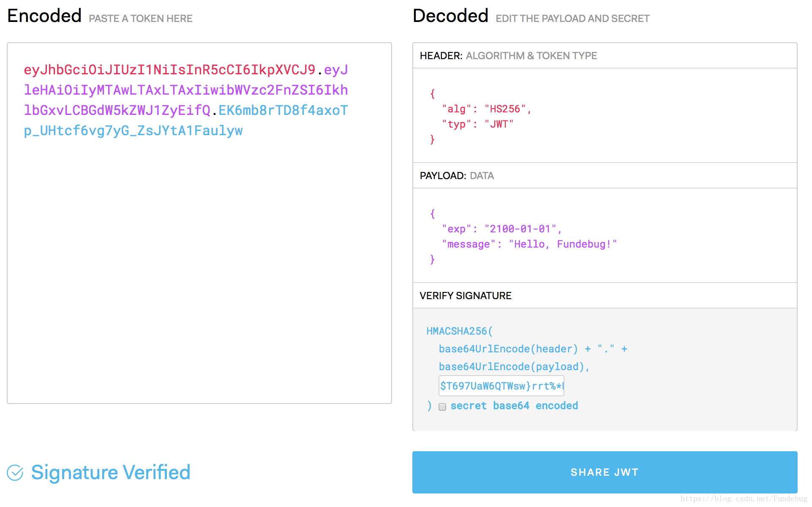Click the Decoded heading
812x507 pixels.
(x=450, y=16)
